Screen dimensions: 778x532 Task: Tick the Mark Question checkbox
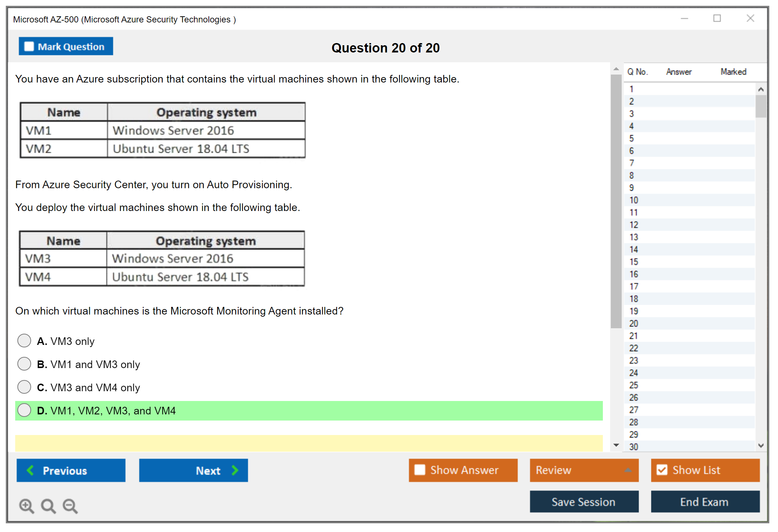[x=29, y=47]
